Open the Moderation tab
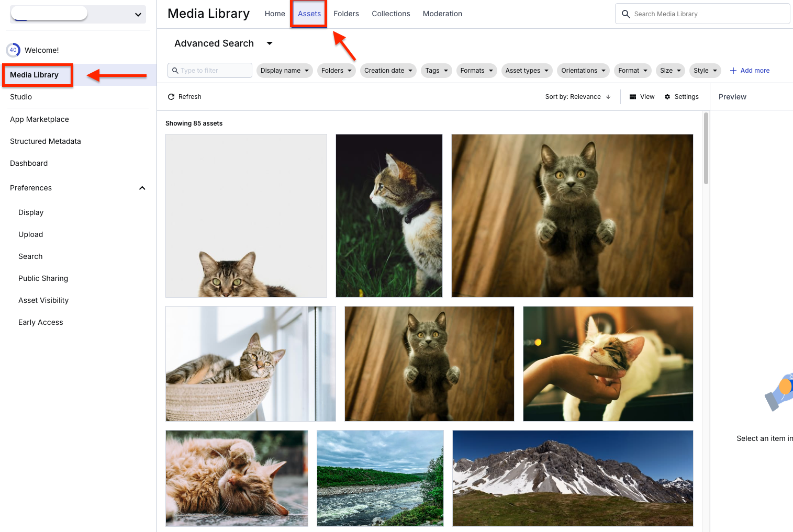The height and width of the screenshot is (532, 793). (442, 14)
